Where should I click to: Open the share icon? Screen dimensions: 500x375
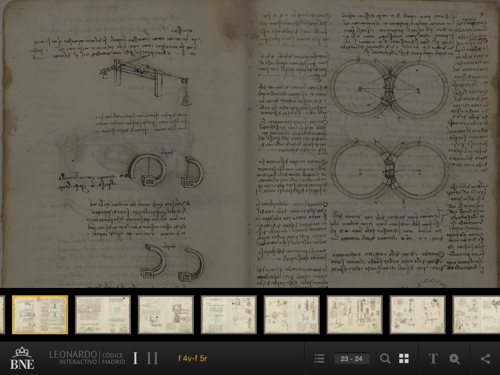click(485, 359)
